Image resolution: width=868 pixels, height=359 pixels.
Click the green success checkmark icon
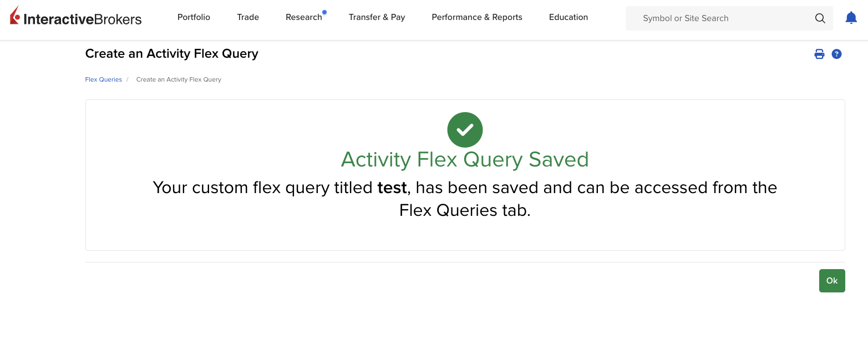coord(465,130)
